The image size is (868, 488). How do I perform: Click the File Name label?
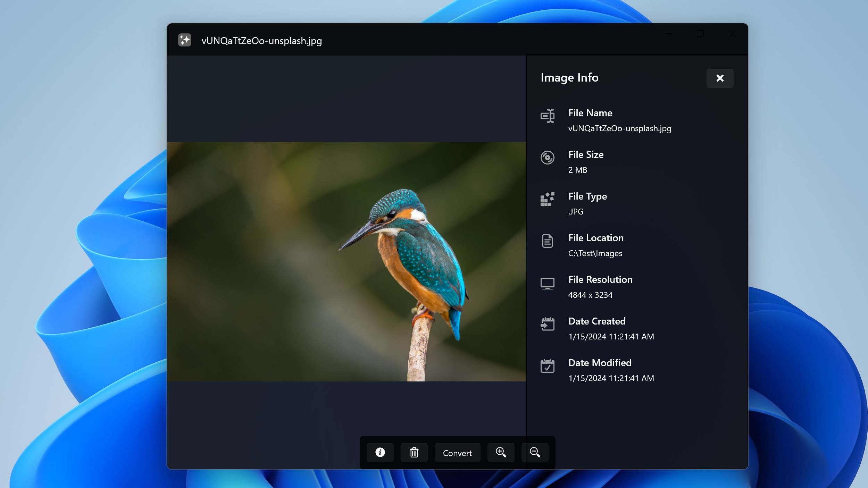pos(590,113)
